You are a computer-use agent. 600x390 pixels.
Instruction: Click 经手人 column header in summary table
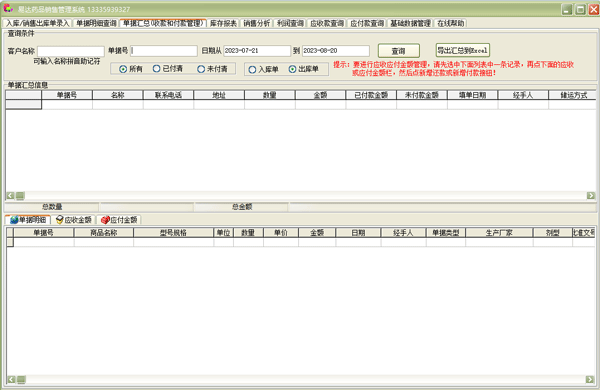[x=523, y=95]
